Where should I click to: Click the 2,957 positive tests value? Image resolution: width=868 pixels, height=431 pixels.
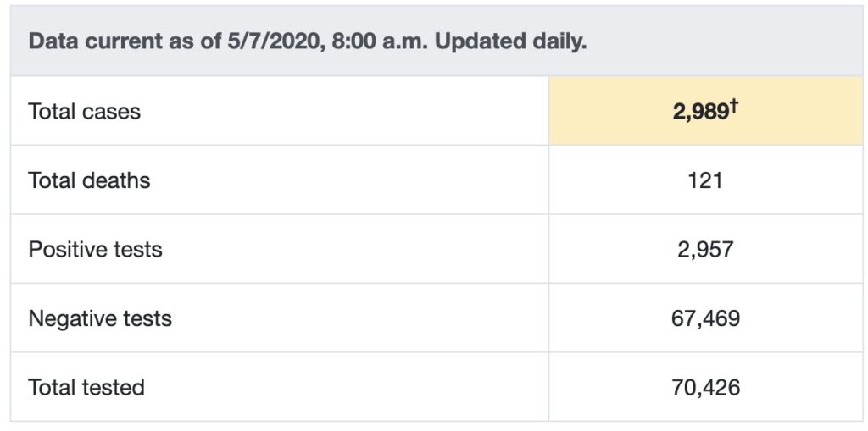coord(705,250)
